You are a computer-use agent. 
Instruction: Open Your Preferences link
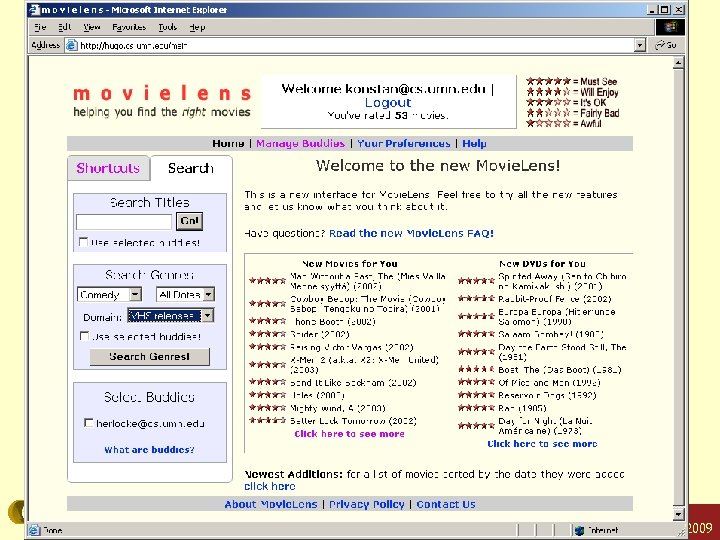click(x=404, y=143)
